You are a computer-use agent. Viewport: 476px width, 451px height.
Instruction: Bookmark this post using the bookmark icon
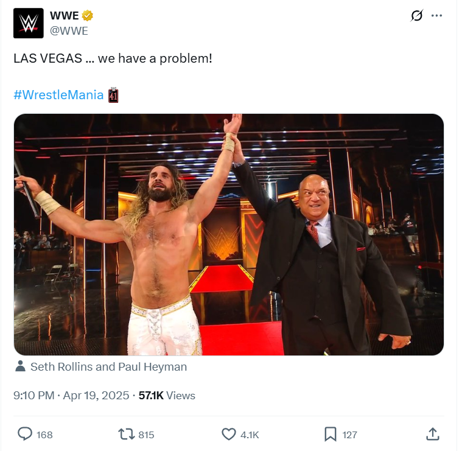click(331, 434)
